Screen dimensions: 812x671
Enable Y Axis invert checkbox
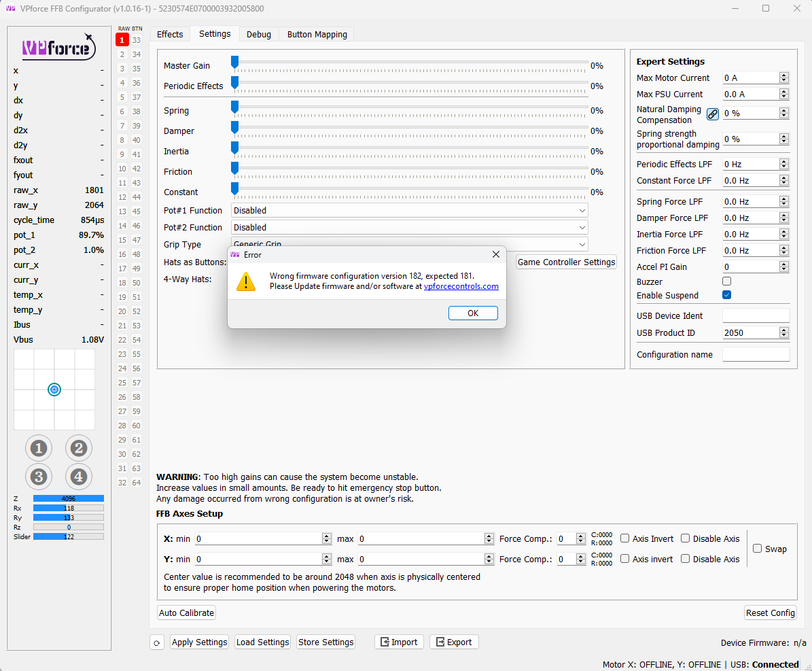[625, 559]
